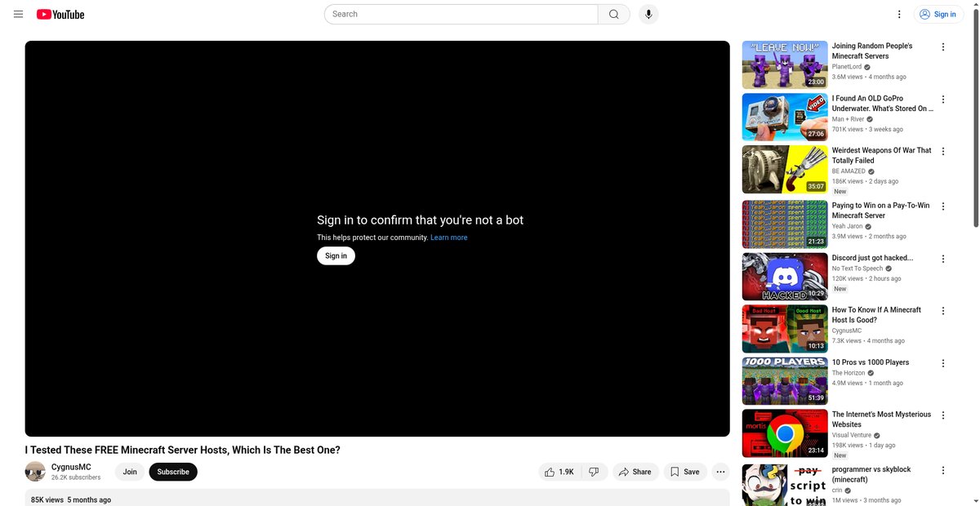Click the BE AMAZED channel name

coord(849,171)
